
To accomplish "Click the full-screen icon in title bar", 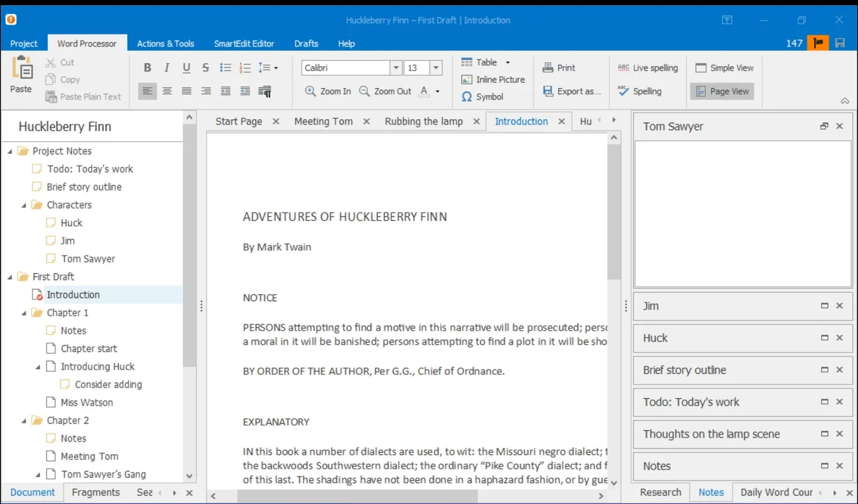I will click(x=727, y=20).
